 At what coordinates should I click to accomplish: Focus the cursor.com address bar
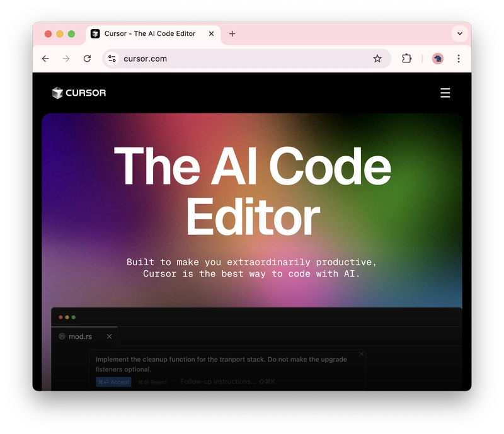click(246, 59)
